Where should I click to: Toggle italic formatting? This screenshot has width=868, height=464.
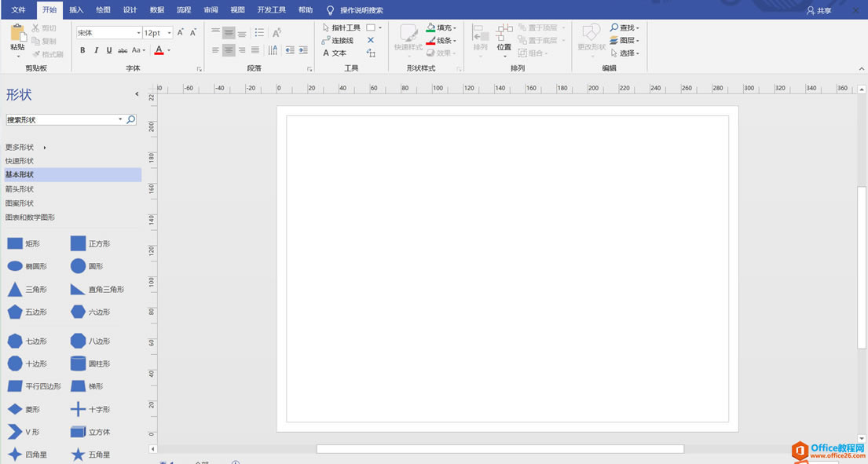tap(96, 50)
